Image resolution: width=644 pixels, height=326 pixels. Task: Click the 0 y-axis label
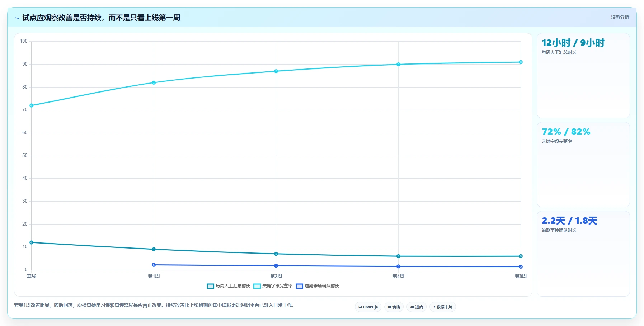(26, 270)
